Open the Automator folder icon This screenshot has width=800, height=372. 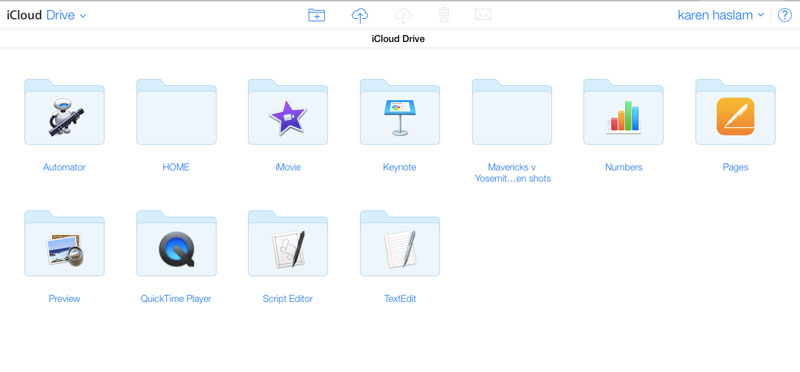point(64,112)
